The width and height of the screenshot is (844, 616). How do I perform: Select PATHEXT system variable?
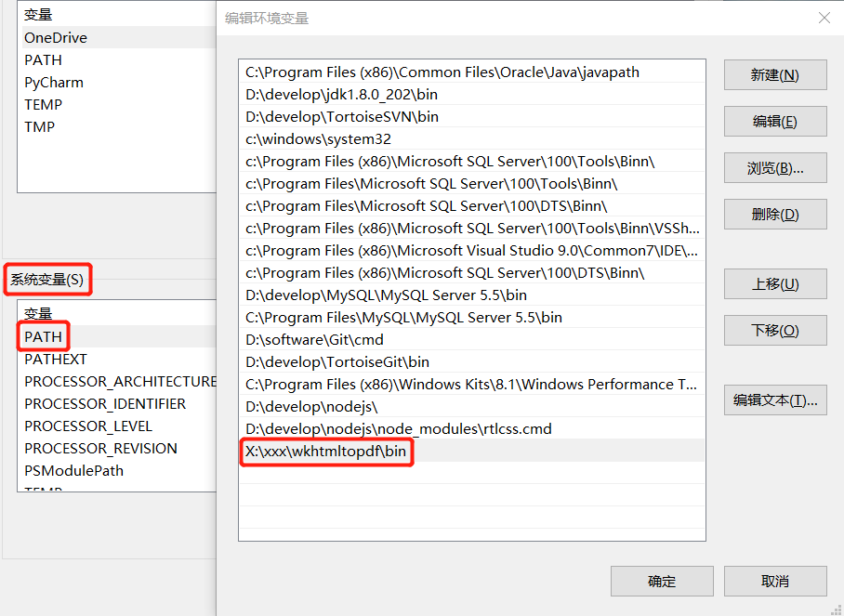(x=117, y=359)
